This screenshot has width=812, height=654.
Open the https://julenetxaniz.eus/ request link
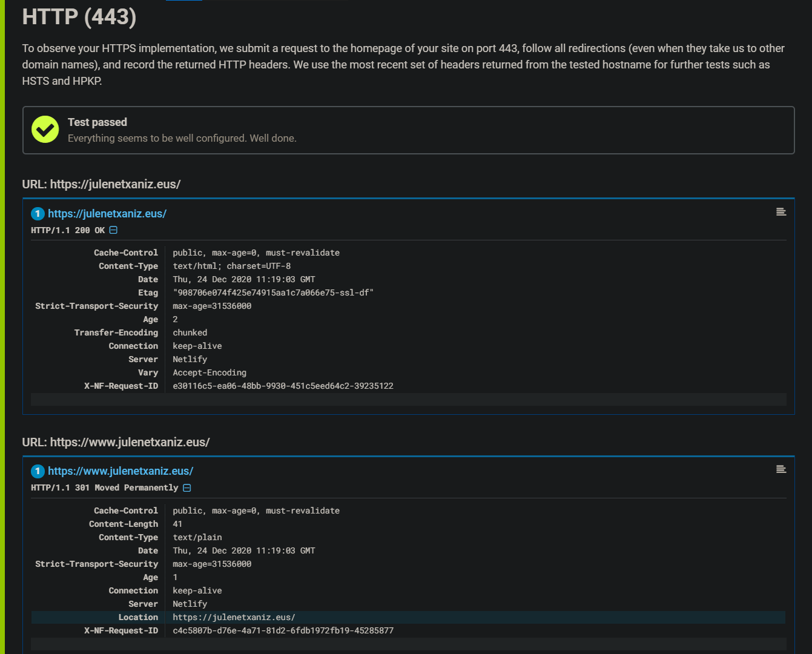pos(107,213)
